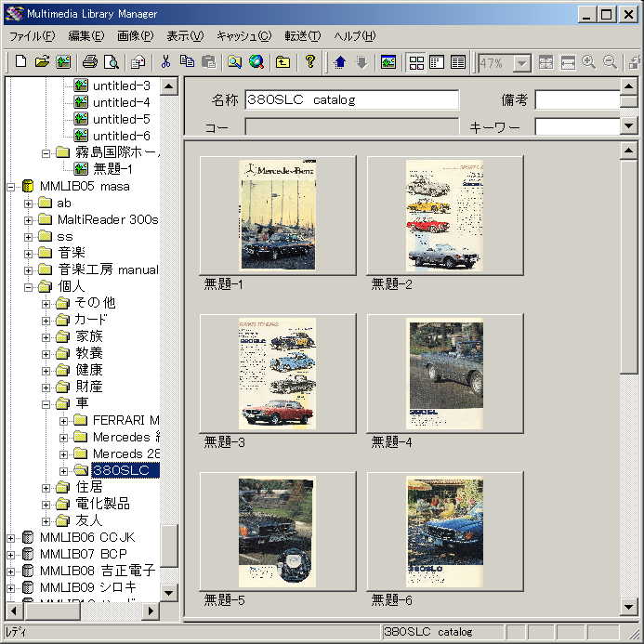Select the MMLIB08 吉正電子 library

pyautogui.click(x=98, y=571)
